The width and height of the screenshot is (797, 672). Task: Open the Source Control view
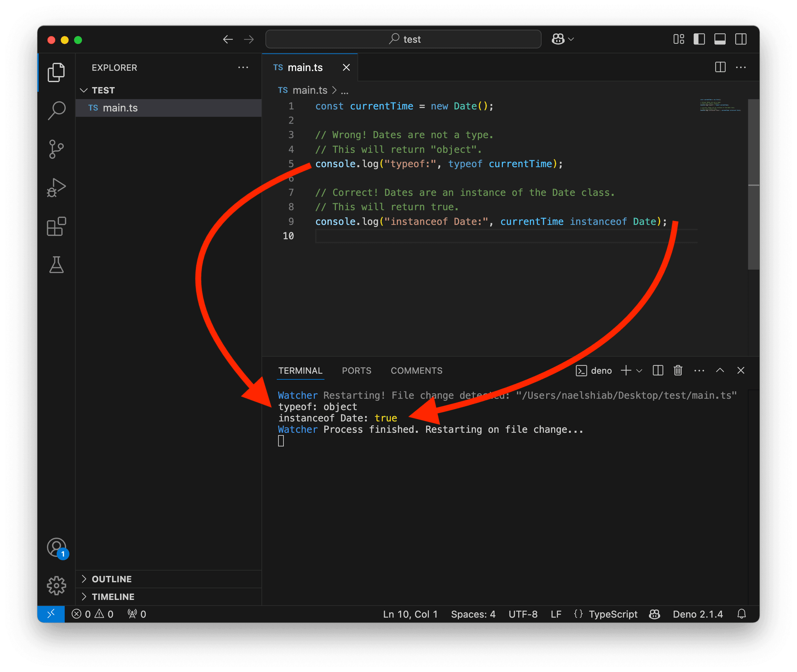pyautogui.click(x=56, y=149)
